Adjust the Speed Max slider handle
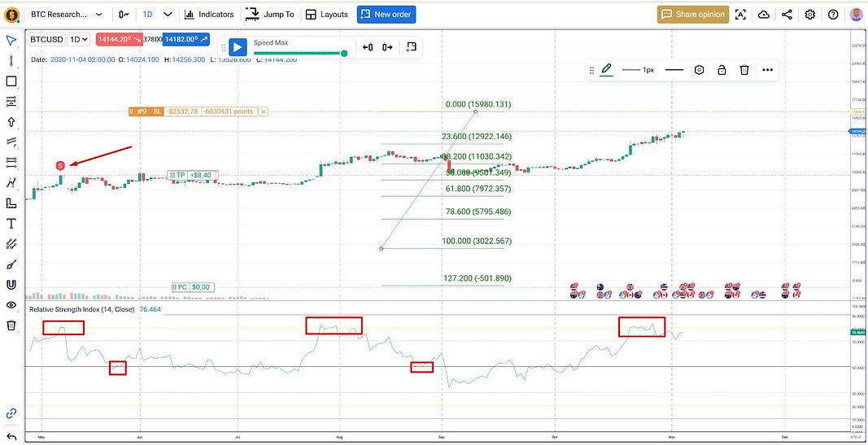 click(344, 53)
